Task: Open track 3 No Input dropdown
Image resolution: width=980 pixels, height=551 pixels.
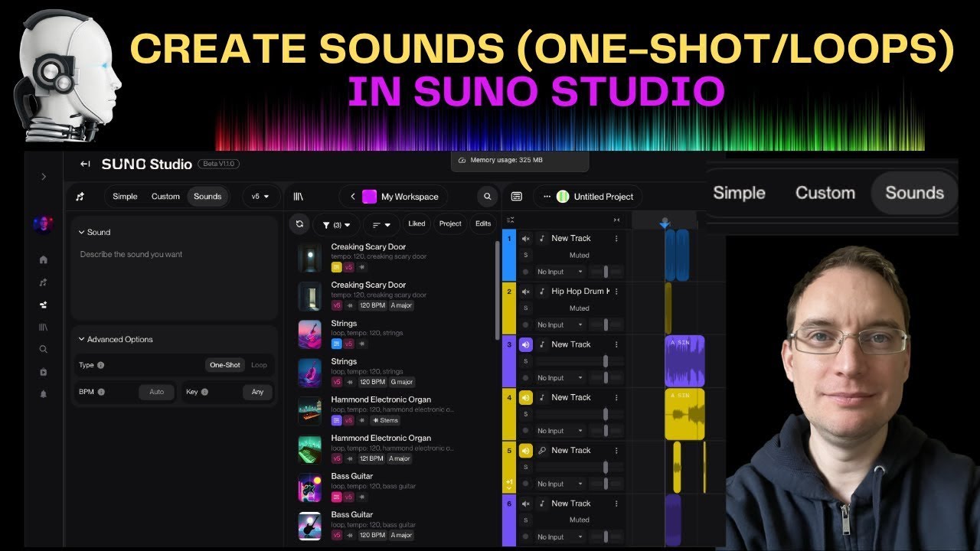Action: 560,378
